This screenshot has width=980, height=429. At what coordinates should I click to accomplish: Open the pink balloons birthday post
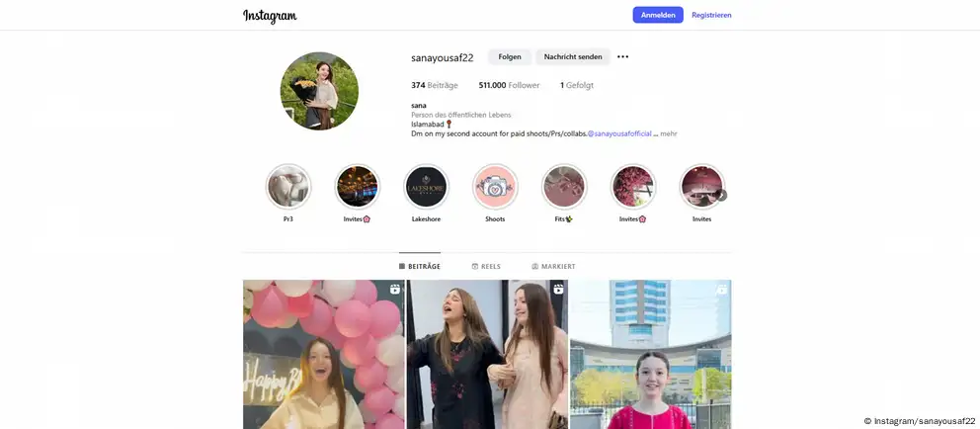[324, 355]
